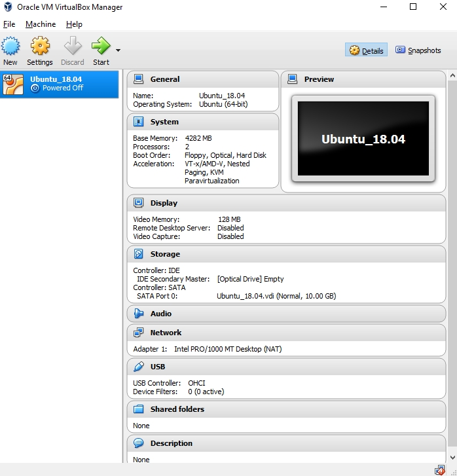The image size is (457, 476).
Task: Open Network section header link
Action: click(166, 333)
